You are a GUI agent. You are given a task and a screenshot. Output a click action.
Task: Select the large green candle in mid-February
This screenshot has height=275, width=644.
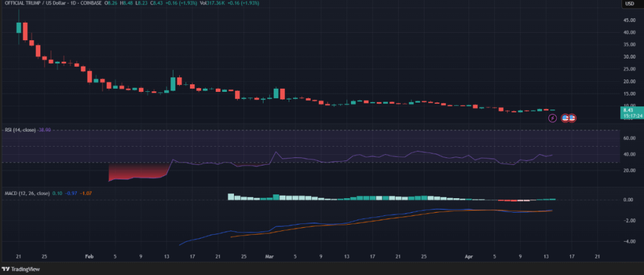173,84
